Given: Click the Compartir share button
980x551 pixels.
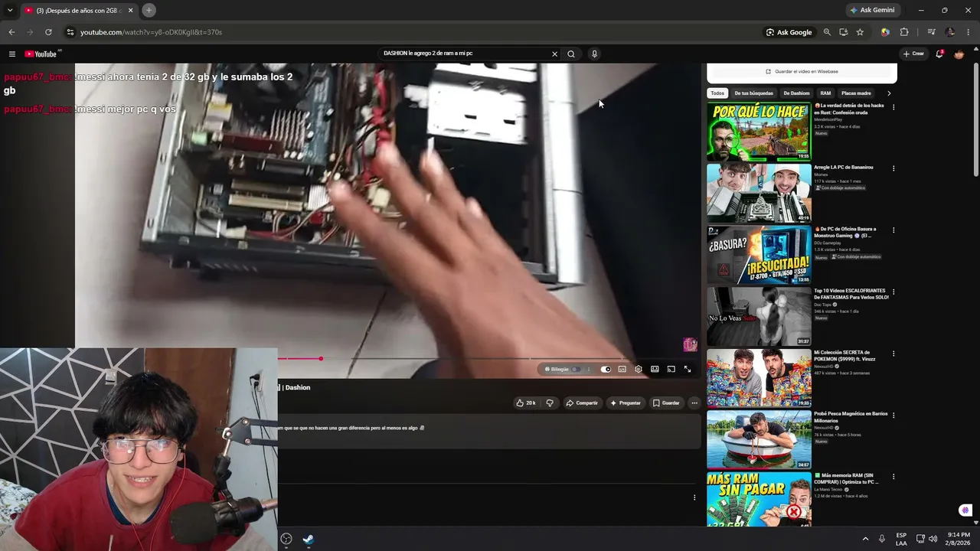Looking at the screenshot, I should click(x=582, y=403).
